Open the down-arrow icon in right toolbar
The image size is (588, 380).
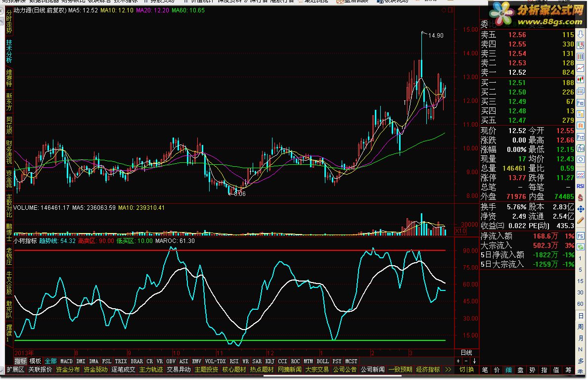coord(581,35)
